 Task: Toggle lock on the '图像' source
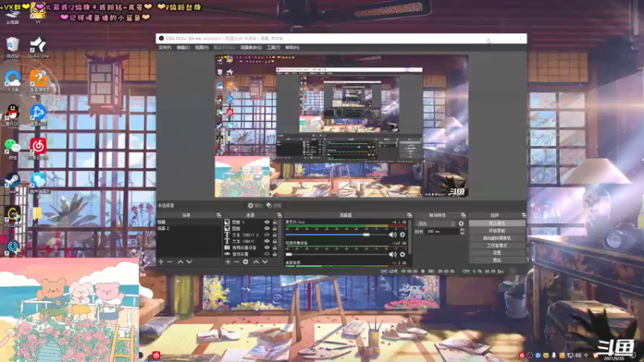(x=275, y=228)
